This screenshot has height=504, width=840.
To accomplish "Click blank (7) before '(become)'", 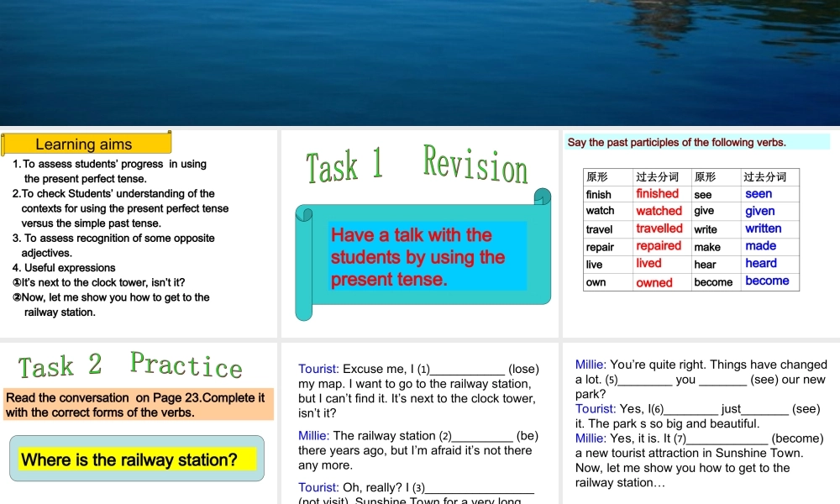I will tap(727, 439).
